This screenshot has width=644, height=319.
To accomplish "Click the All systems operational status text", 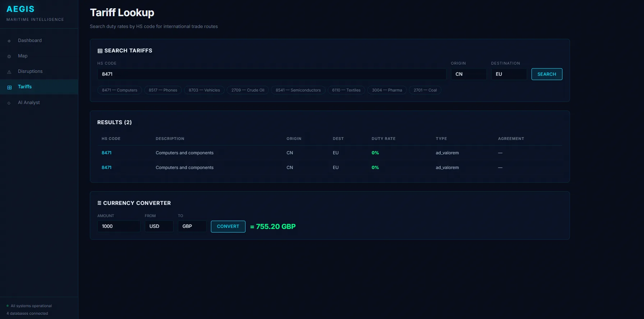I will (31, 306).
